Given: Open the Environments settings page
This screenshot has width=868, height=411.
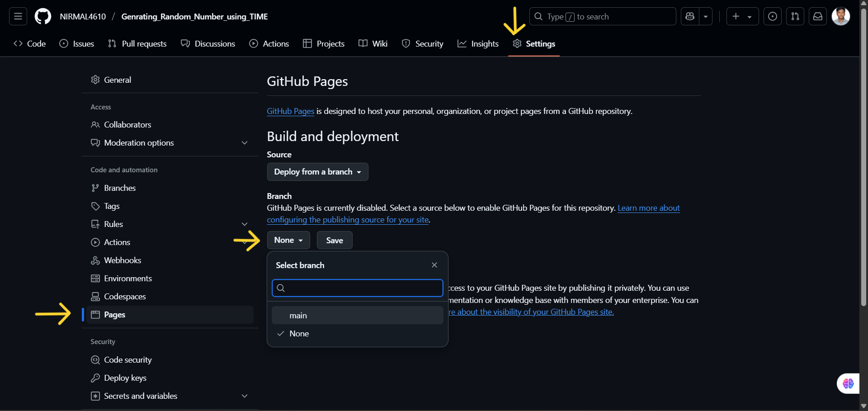Looking at the screenshot, I should pos(128,278).
